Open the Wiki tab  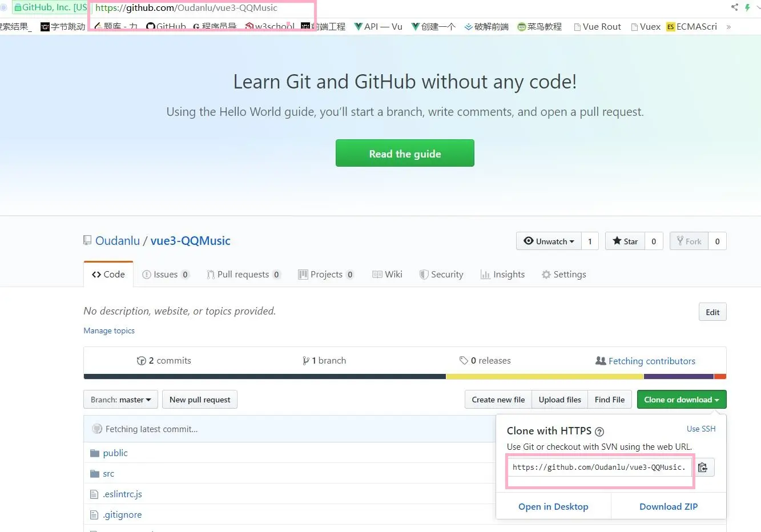tap(387, 275)
